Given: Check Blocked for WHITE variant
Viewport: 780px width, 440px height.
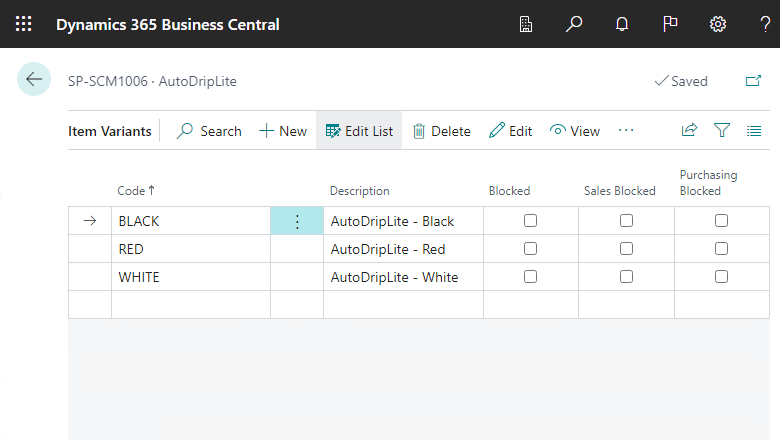Looking at the screenshot, I should tap(530, 276).
